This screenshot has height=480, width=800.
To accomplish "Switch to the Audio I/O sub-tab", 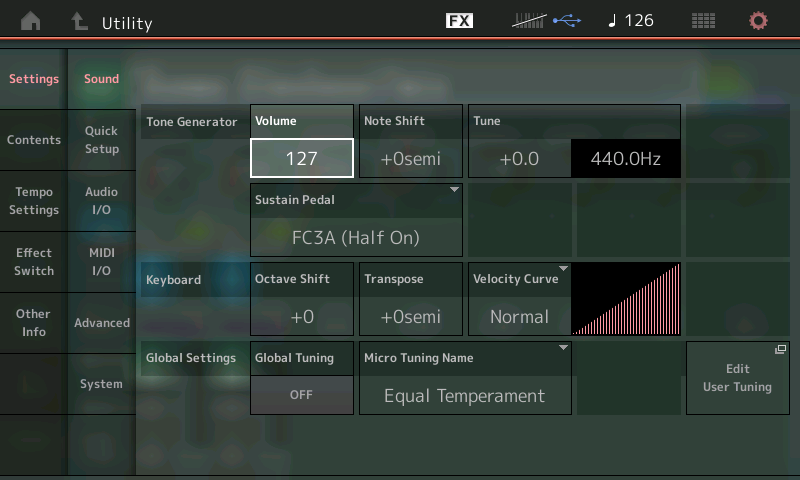I will [x=102, y=201].
